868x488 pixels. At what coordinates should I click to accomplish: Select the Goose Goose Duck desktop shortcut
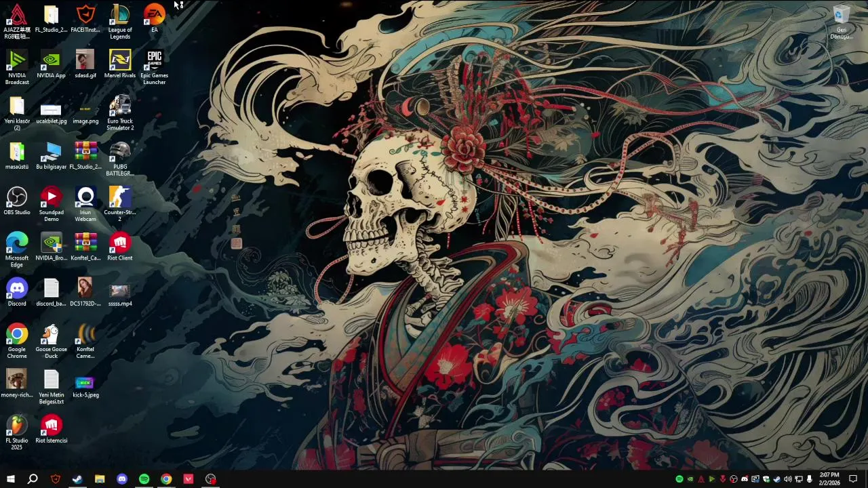pyautogui.click(x=51, y=340)
